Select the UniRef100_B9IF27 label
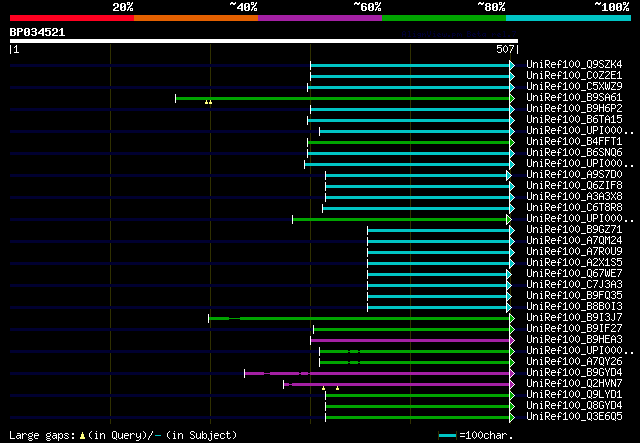This screenshot has width=640, height=443. 574,329
